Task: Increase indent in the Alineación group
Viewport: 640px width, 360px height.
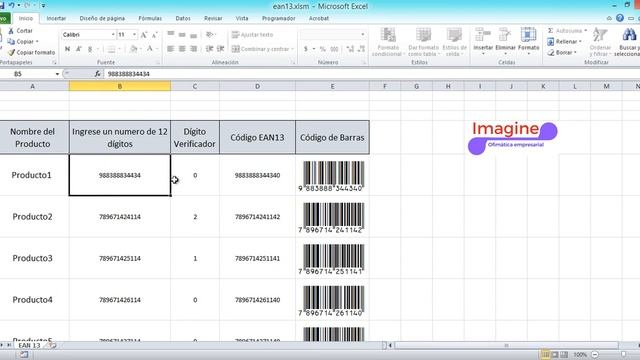Action: coord(220,49)
